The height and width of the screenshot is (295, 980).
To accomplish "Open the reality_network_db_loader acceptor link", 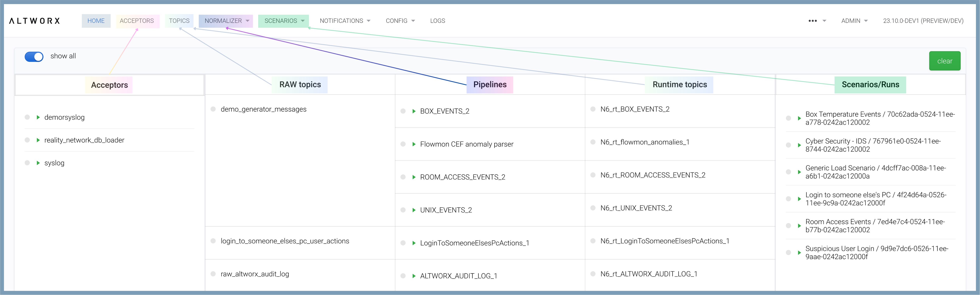I will tap(84, 140).
